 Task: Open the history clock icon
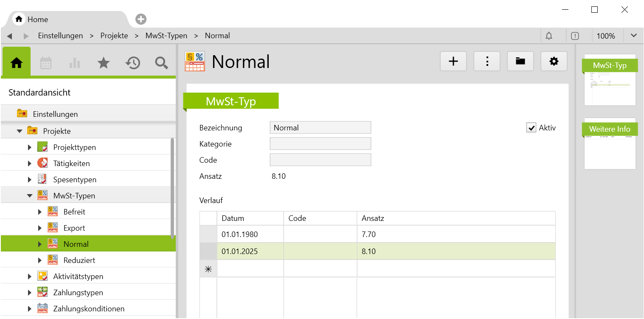coord(132,63)
